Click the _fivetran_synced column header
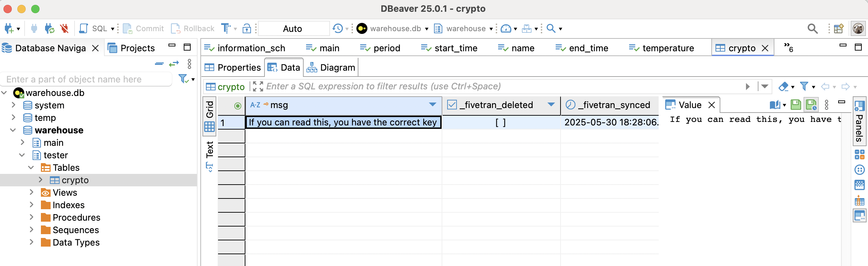 coord(610,105)
